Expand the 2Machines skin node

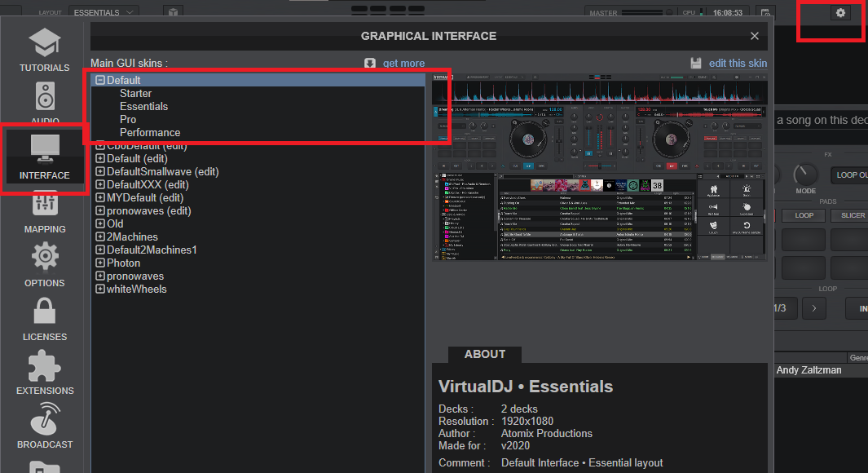[x=100, y=237]
